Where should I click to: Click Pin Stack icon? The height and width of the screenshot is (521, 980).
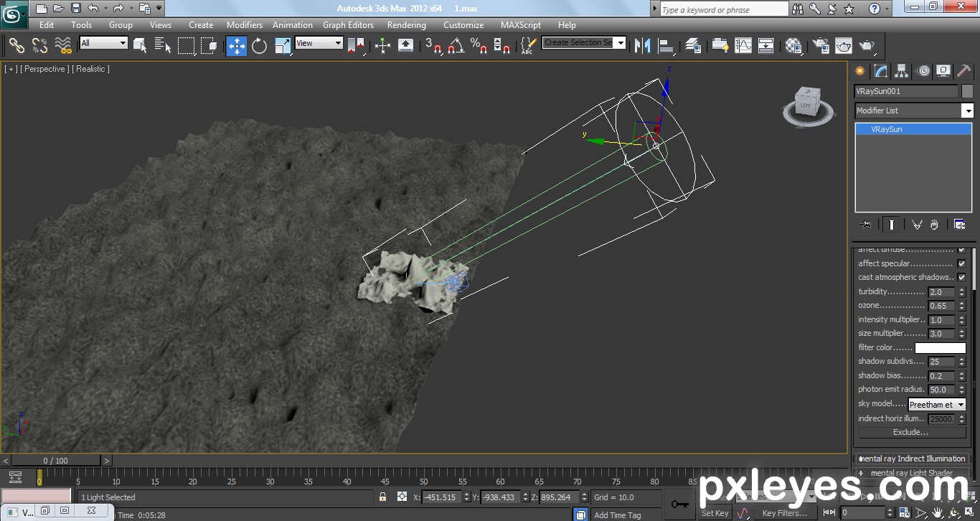pos(866,225)
